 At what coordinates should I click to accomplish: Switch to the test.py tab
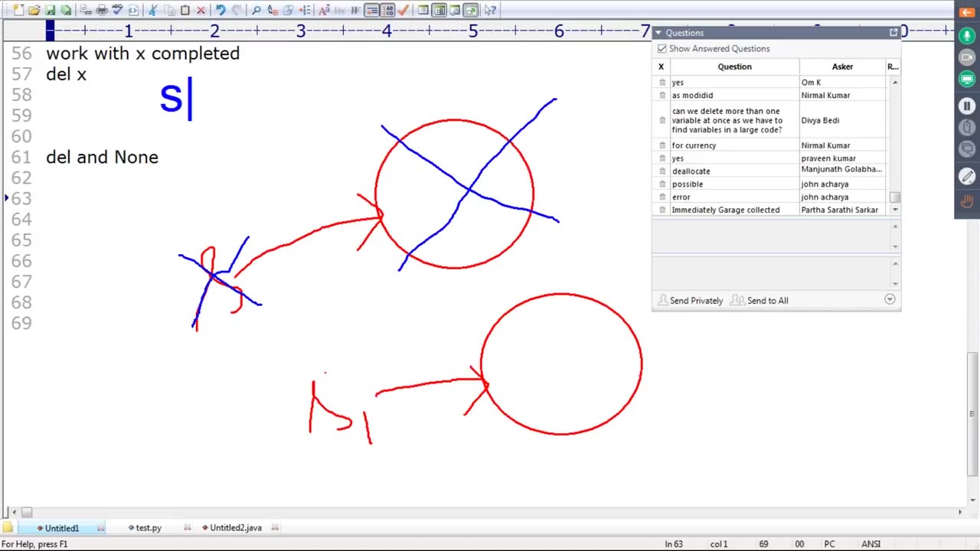(148, 528)
